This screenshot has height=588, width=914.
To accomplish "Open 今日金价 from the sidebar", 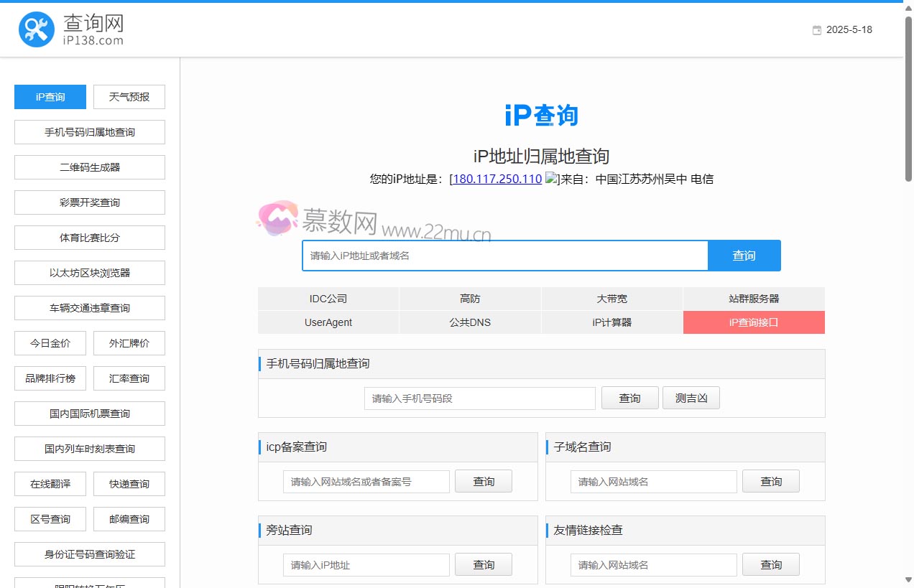I will 50,342.
